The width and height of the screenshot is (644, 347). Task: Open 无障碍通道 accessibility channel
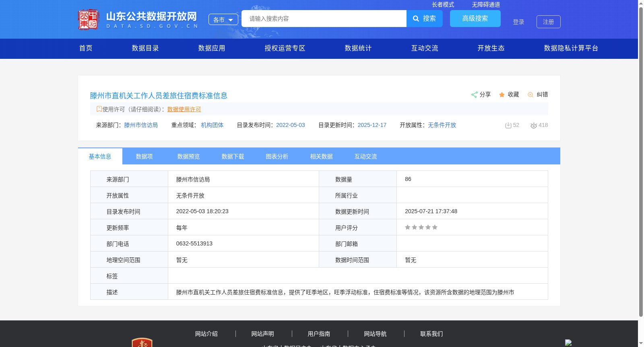coord(486,4)
